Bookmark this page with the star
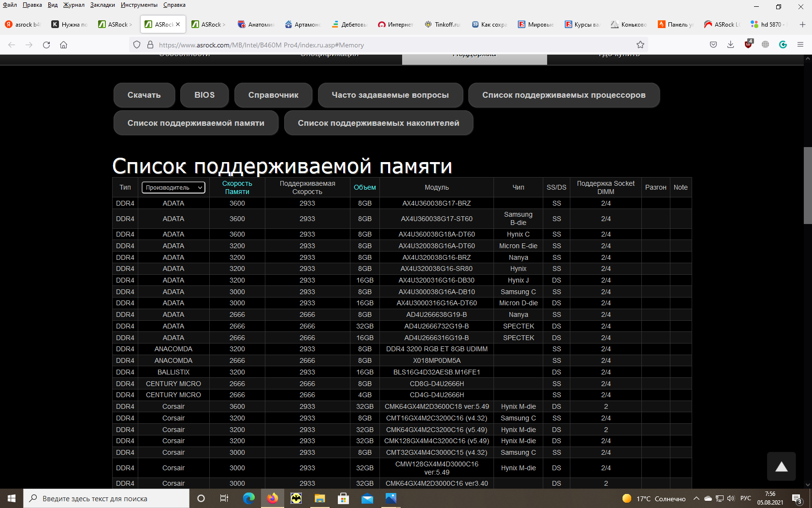This screenshot has width=812, height=508. pyautogui.click(x=640, y=45)
